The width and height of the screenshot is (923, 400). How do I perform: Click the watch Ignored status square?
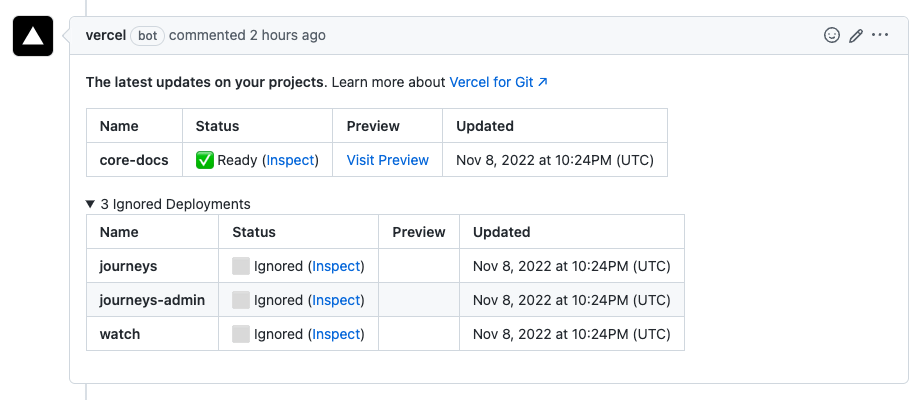pyautogui.click(x=241, y=334)
